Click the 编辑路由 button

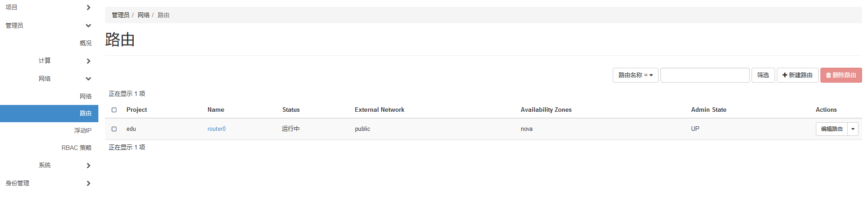831,129
